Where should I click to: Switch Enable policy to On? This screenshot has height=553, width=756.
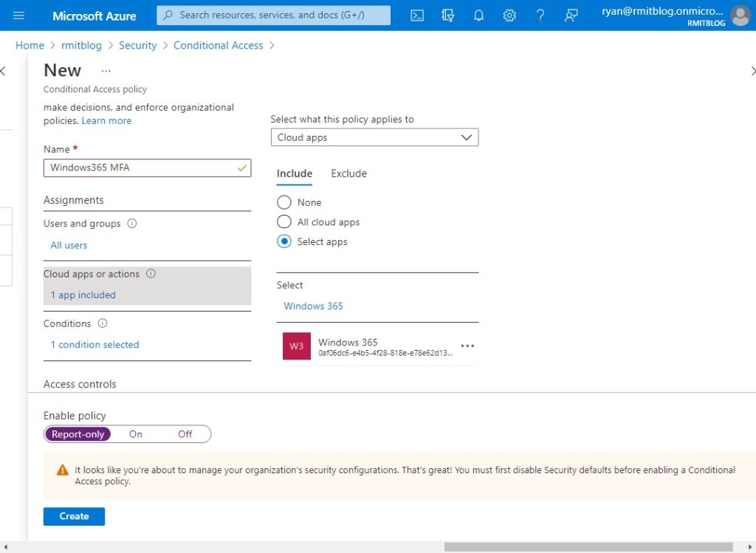136,434
